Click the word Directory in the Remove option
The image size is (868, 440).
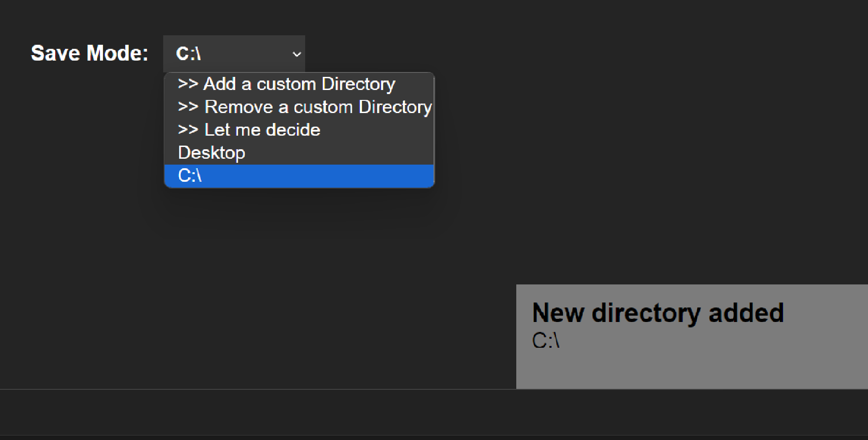[x=395, y=107]
